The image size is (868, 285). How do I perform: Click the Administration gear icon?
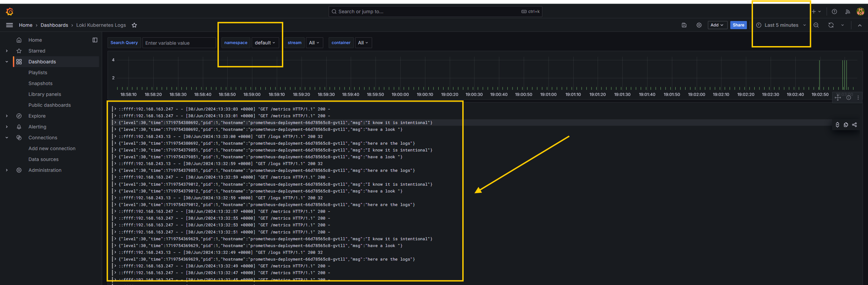pos(19,170)
